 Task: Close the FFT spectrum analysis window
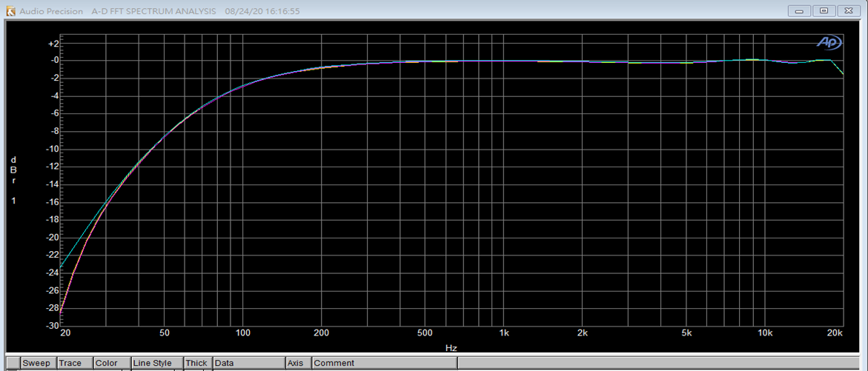tap(848, 10)
